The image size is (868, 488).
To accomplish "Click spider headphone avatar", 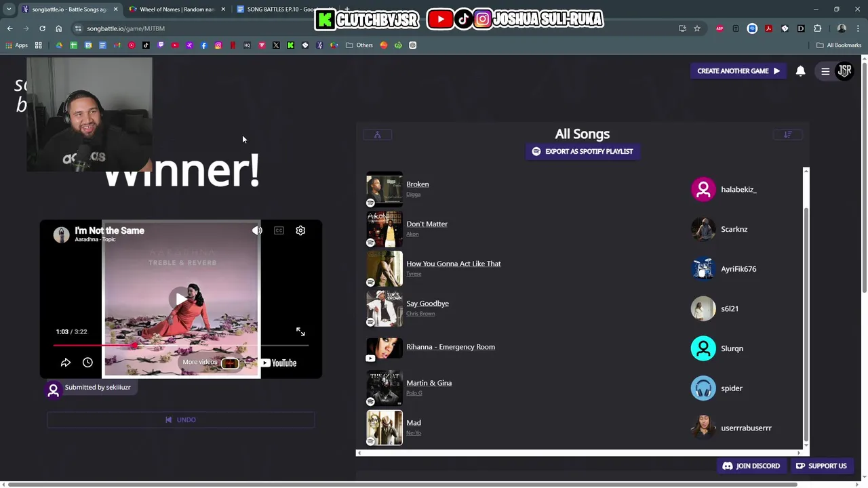I will 703,388.
